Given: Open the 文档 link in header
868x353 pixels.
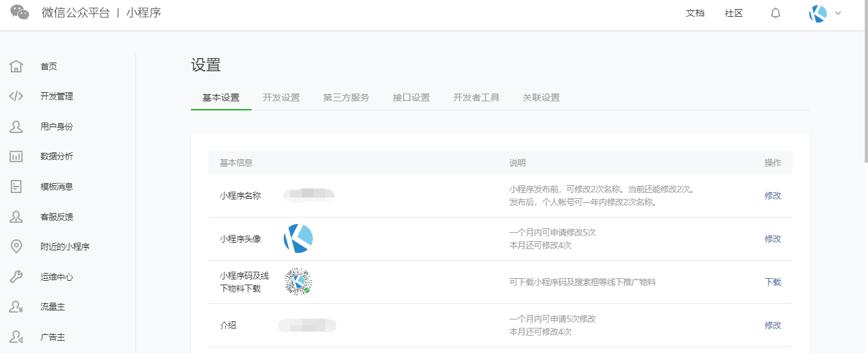Looking at the screenshot, I should click(x=695, y=14).
